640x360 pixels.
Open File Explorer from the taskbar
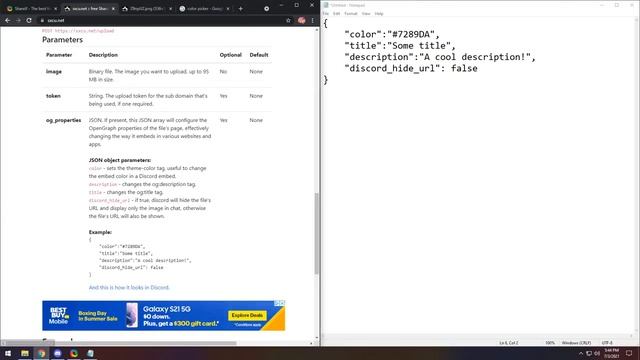click(x=25, y=353)
